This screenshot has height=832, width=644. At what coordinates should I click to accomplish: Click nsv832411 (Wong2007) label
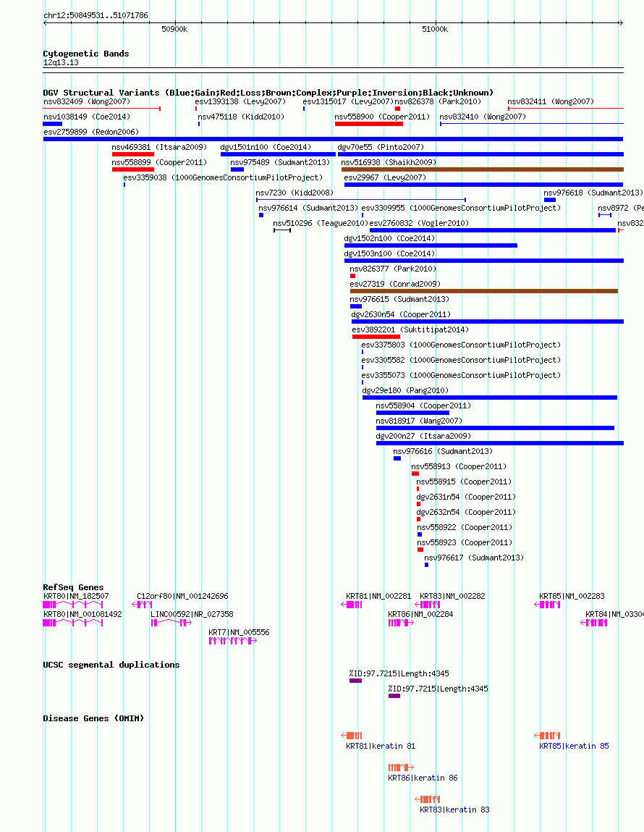pyautogui.click(x=550, y=102)
